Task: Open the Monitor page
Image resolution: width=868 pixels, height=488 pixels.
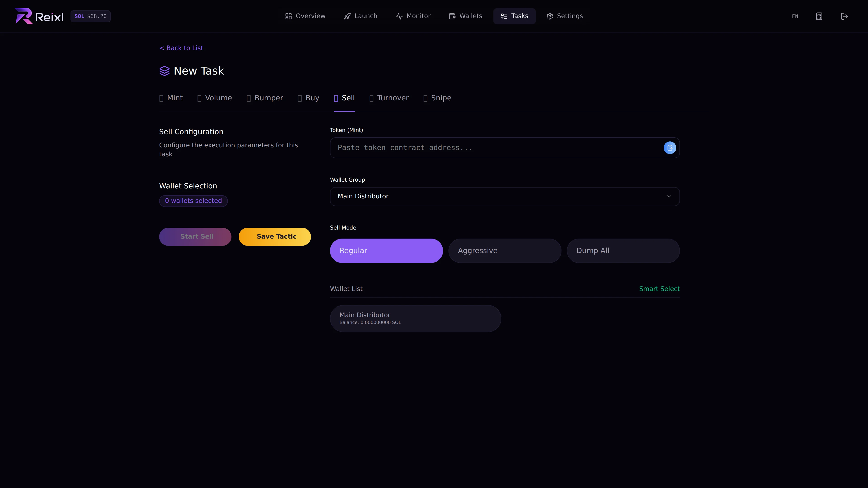Action: coord(413,16)
